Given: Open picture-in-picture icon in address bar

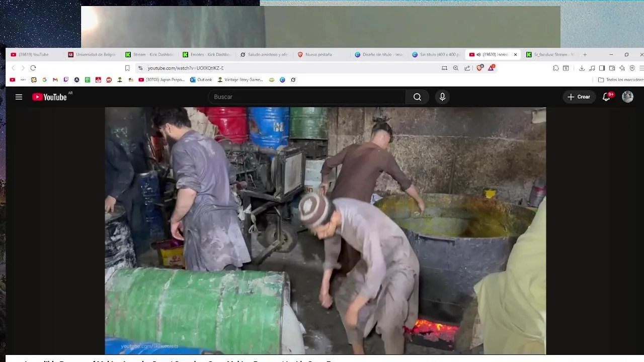Looking at the screenshot, I should [x=444, y=68].
